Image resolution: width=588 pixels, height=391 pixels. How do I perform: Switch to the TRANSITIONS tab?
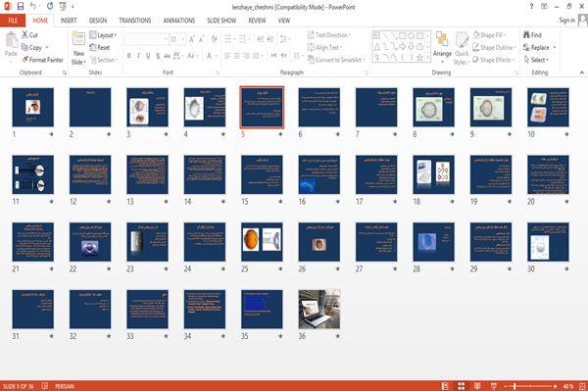(135, 21)
